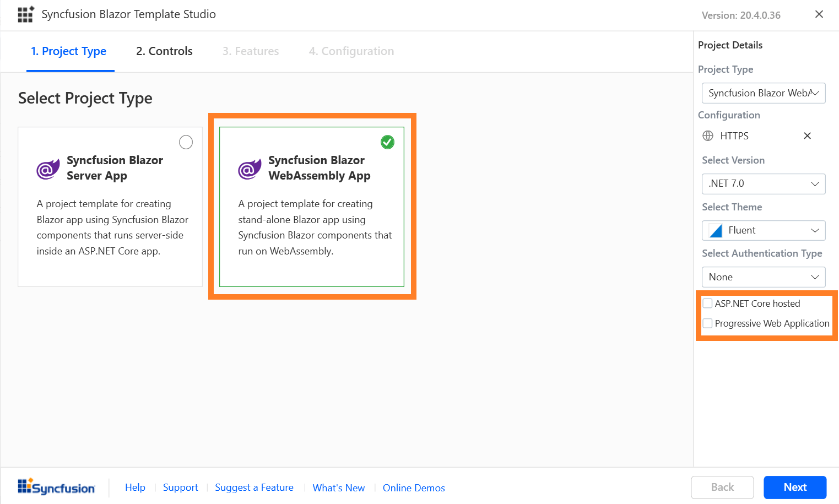Open the Help link
Viewport: 839px width, 504px height.
click(x=135, y=487)
